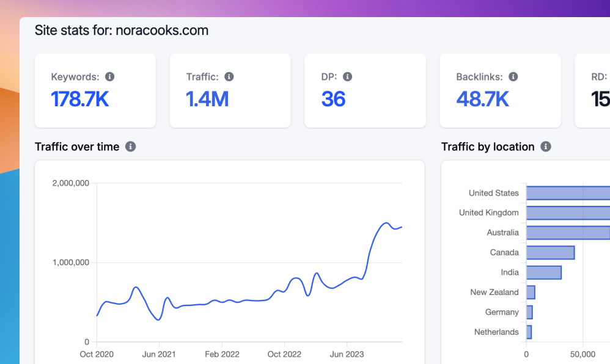Click the United States traffic bar

pos(567,193)
